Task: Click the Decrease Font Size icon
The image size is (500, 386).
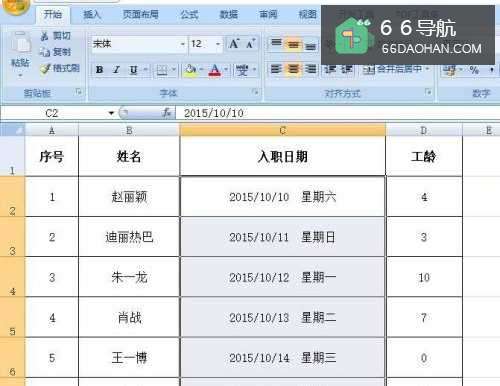Action: (x=250, y=44)
